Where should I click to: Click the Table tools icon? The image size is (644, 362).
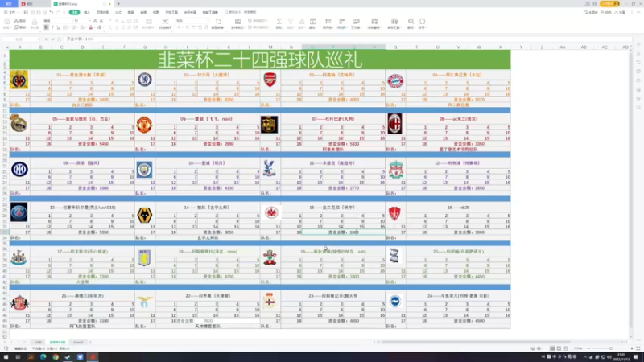(x=394, y=22)
